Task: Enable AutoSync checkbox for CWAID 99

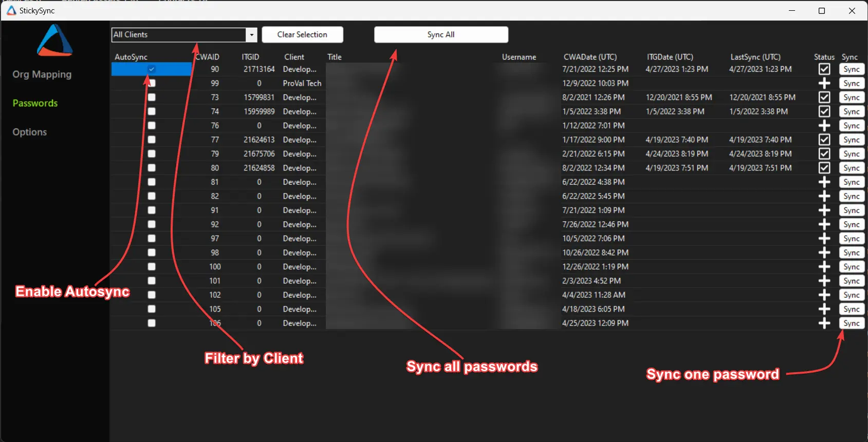Action: pos(152,83)
